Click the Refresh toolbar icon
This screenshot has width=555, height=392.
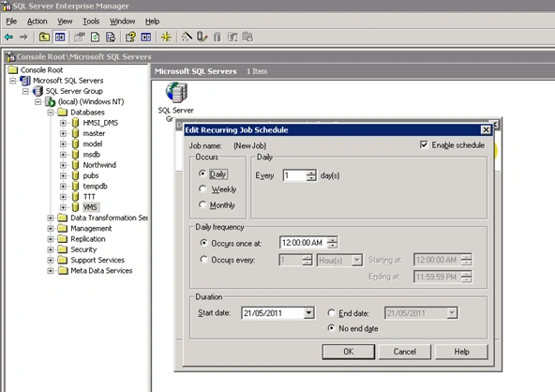[95, 37]
